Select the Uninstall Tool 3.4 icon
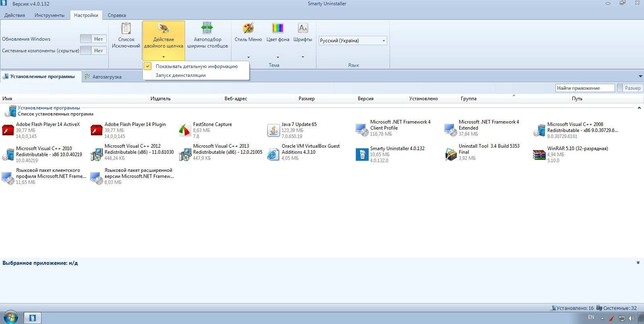The height and width of the screenshot is (324, 644). 450,155
